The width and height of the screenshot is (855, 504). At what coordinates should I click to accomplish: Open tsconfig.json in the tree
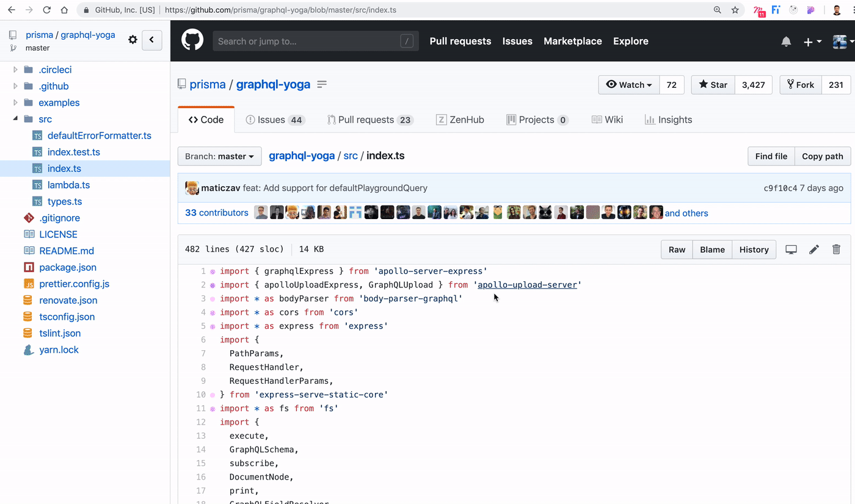pos(67,317)
